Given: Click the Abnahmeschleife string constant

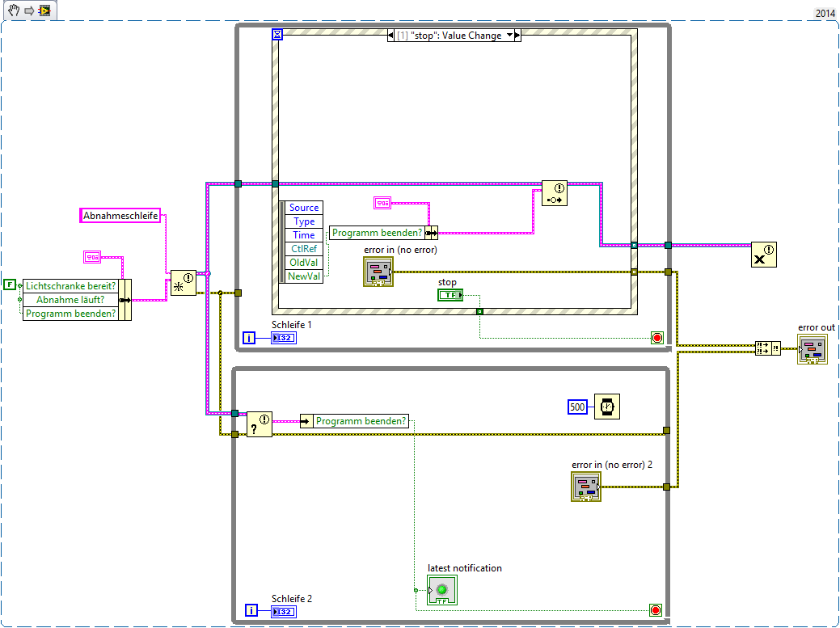Looking at the screenshot, I should coord(120,216).
